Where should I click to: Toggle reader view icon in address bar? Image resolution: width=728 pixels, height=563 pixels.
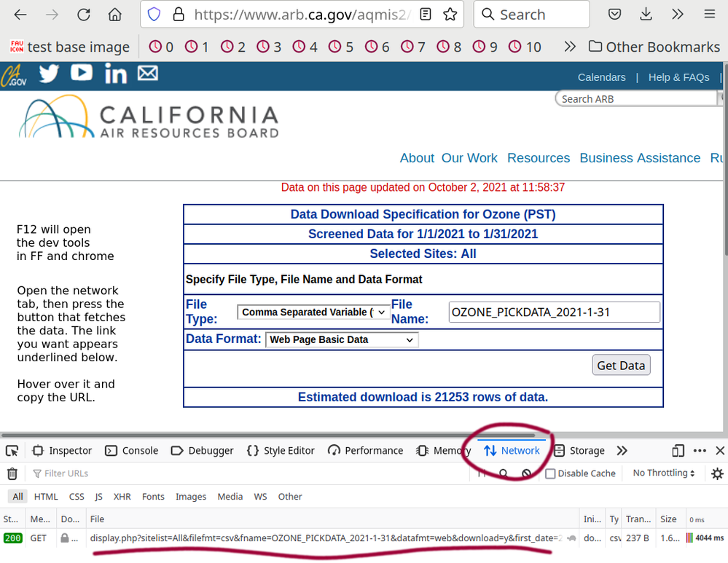(x=426, y=15)
